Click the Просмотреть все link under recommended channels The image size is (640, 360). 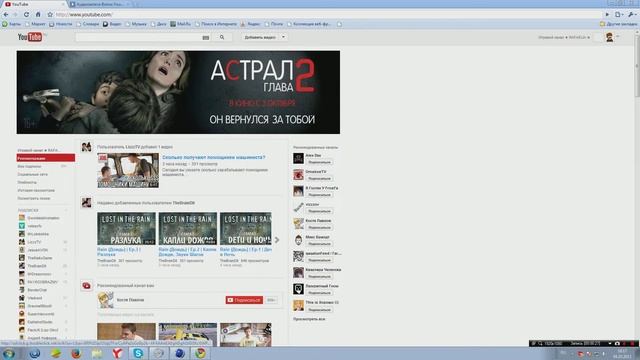pos(309,319)
